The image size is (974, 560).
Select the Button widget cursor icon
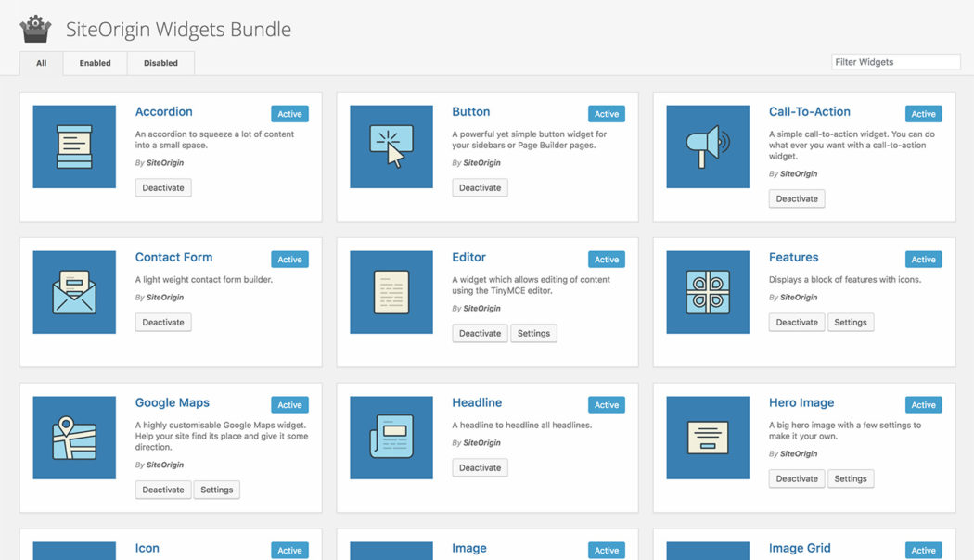[391, 146]
